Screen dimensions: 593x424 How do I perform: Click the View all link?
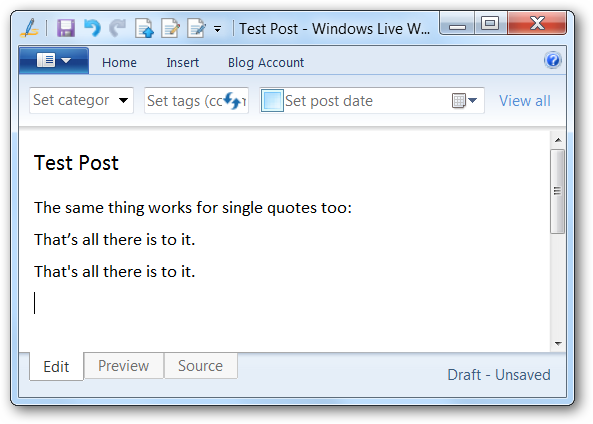click(525, 101)
